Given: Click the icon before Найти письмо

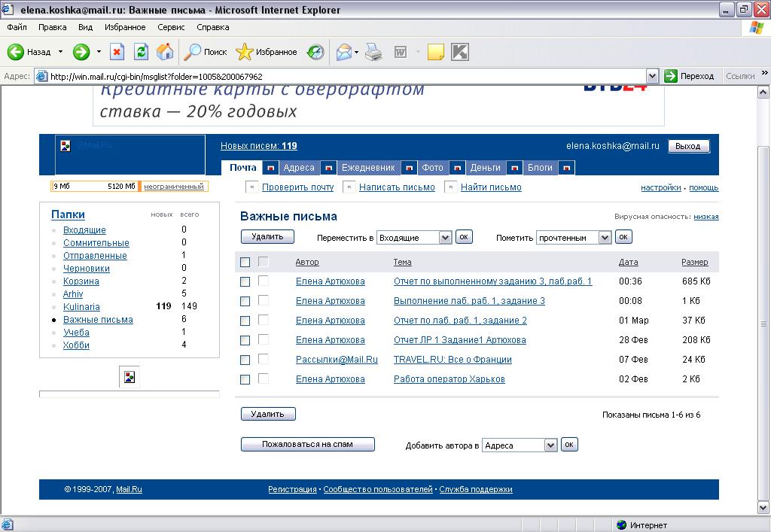Looking at the screenshot, I should pyautogui.click(x=451, y=187).
